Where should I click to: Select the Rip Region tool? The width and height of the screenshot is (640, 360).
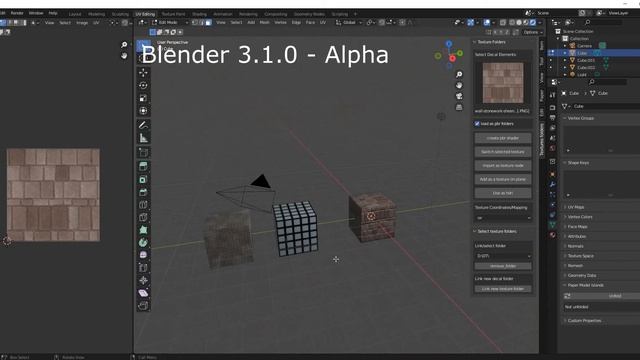143,305
